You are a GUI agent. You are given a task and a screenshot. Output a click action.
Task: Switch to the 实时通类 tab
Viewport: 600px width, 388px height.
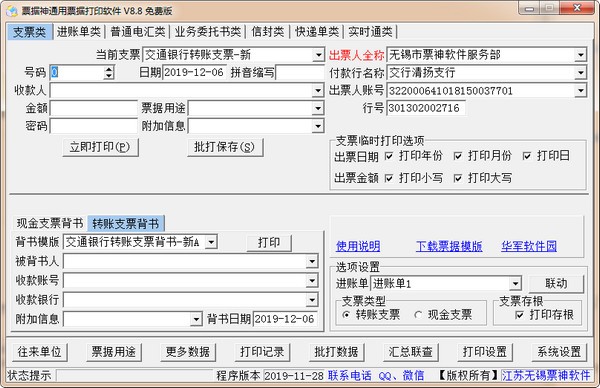pyautogui.click(x=370, y=32)
